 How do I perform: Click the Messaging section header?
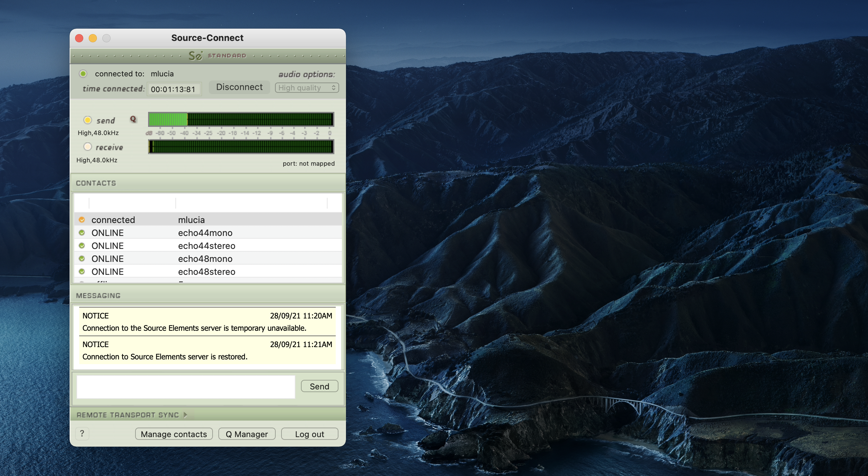[x=98, y=296]
